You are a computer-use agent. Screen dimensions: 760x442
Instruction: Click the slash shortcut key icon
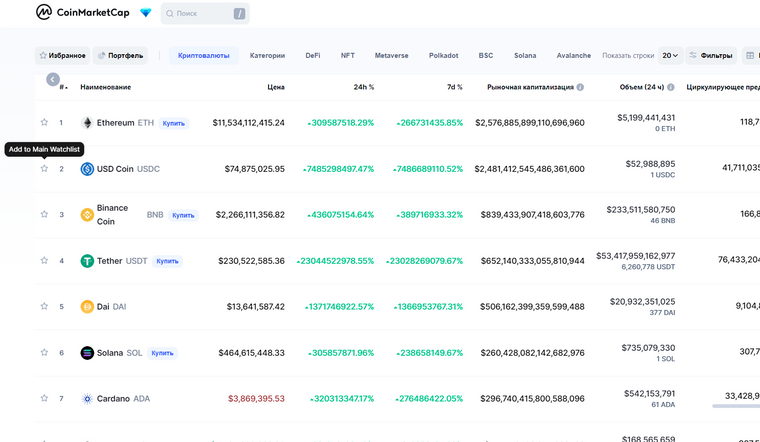pyautogui.click(x=239, y=14)
